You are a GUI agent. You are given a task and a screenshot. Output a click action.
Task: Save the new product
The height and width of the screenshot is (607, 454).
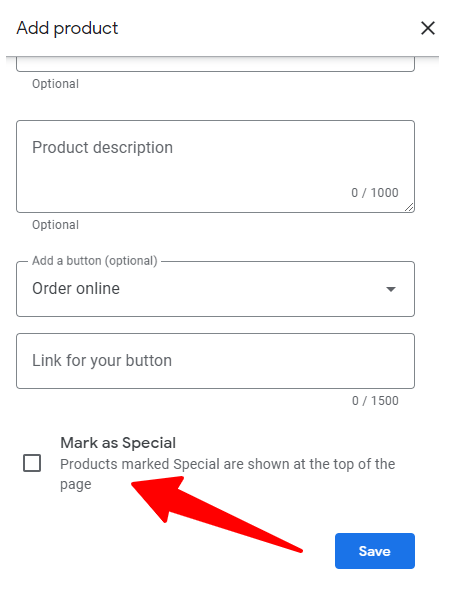[x=375, y=551]
